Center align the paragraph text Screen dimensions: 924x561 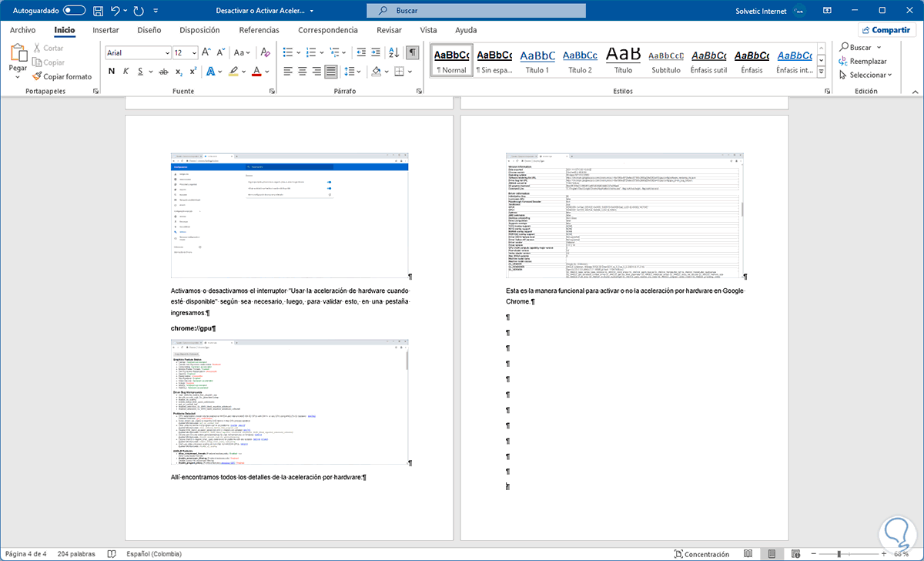coord(302,72)
